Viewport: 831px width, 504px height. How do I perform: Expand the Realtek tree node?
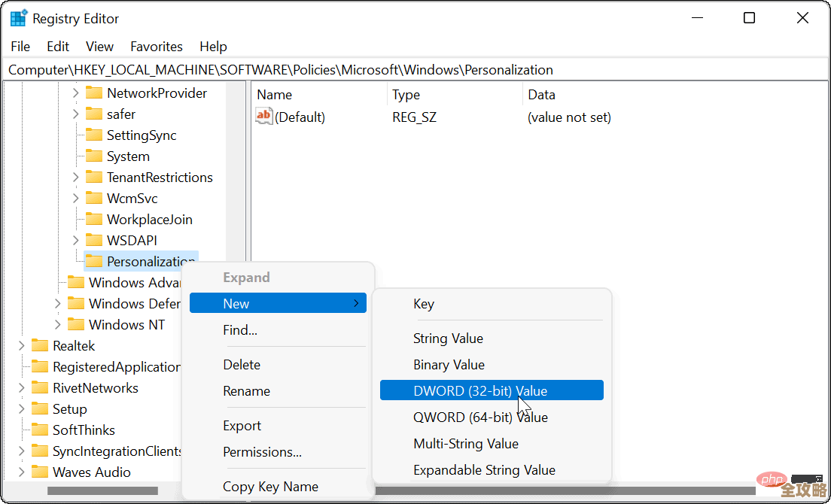(x=22, y=345)
